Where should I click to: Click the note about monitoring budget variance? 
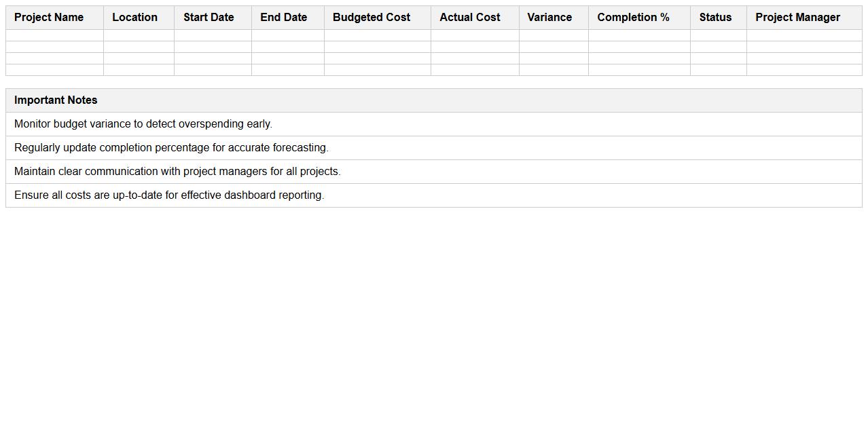pos(143,123)
